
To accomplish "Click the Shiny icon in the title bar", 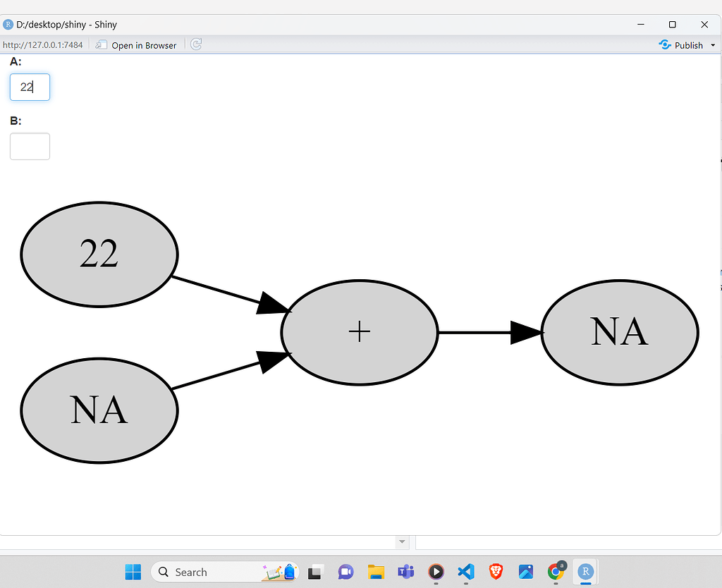I will [8, 24].
